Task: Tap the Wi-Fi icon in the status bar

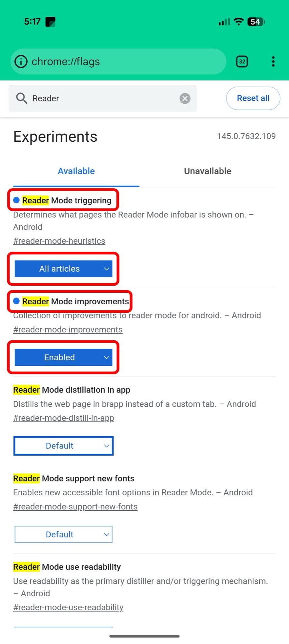Action: click(x=238, y=22)
